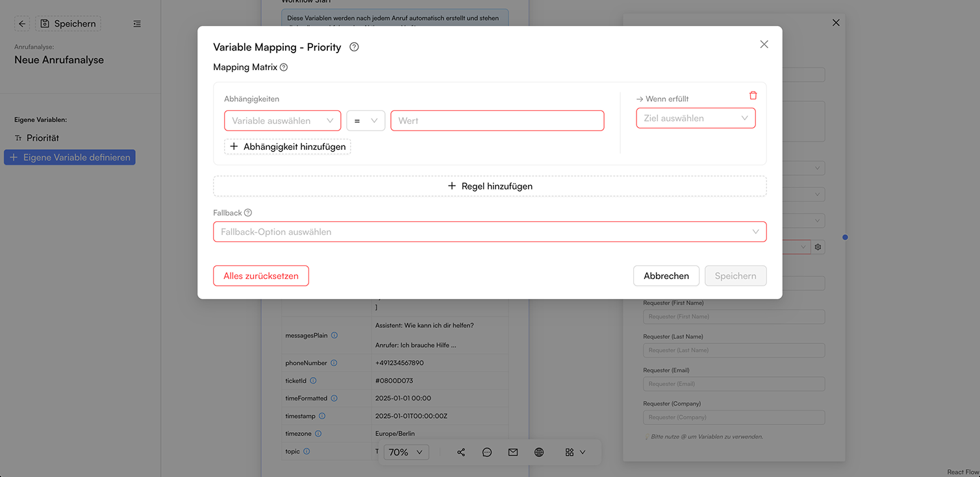
Task: Close the Variable Mapping dialog
Action: [x=764, y=44]
